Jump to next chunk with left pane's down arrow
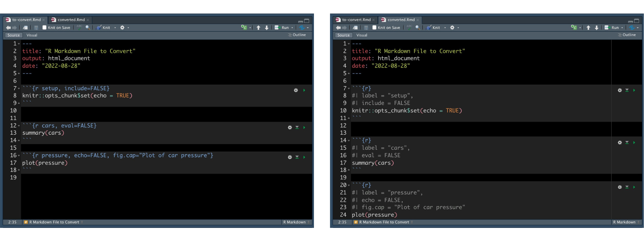 [267, 28]
